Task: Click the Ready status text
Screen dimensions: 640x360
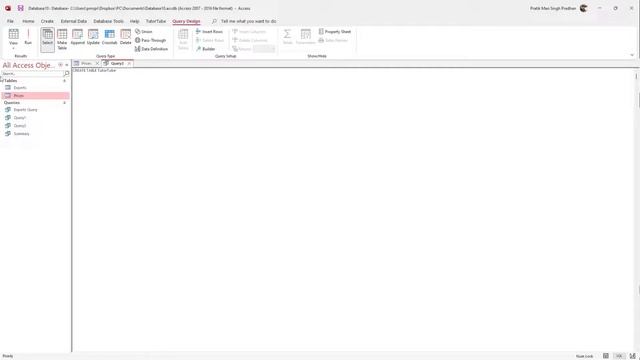Action: (8, 356)
